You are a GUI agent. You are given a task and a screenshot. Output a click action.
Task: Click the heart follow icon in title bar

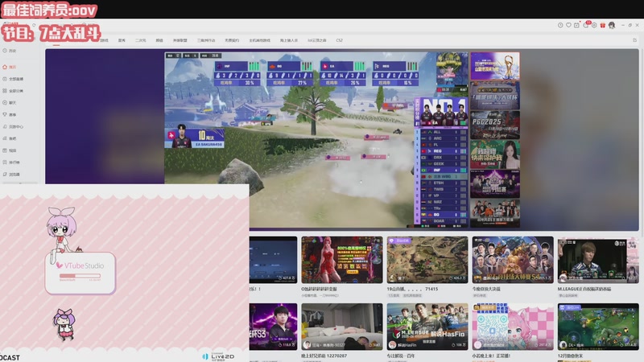point(568,26)
